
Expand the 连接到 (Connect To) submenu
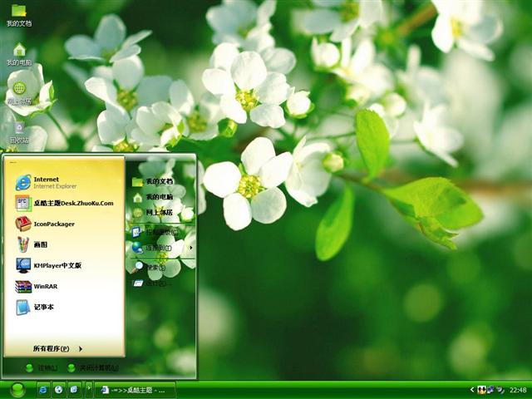pos(162,248)
